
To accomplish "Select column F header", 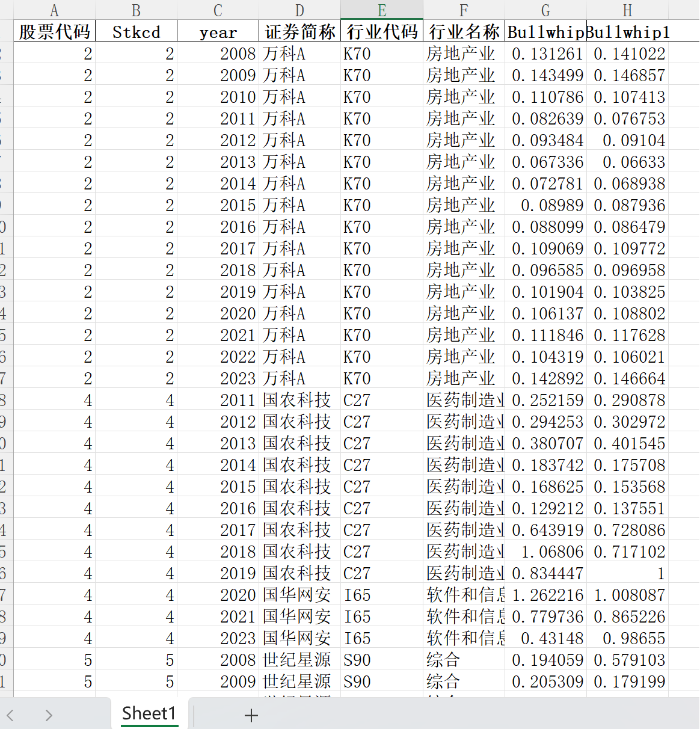I will point(464,10).
